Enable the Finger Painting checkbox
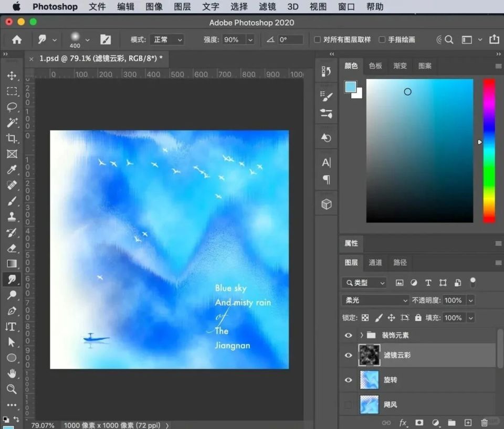The image size is (504, 429). (382, 40)
